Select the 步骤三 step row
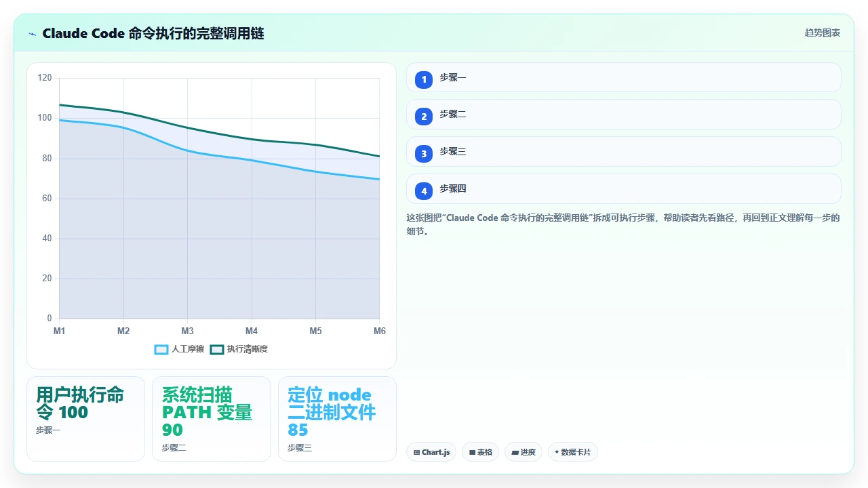868x488 pixels. pos(623,152)
